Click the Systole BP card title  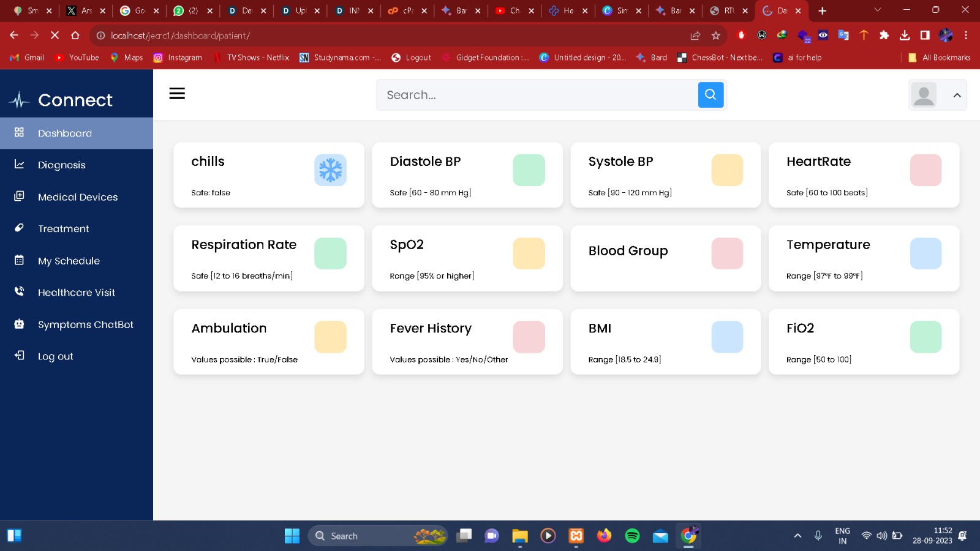tap(620, 162)
